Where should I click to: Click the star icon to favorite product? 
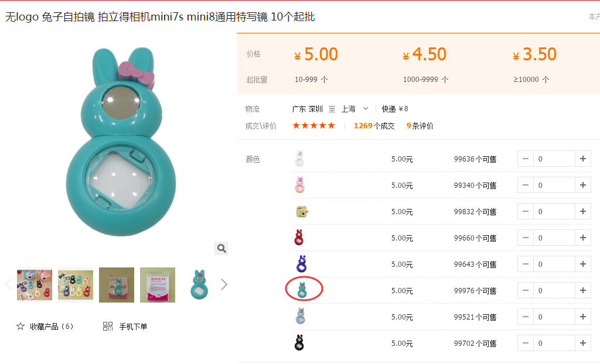click(21, 326)
